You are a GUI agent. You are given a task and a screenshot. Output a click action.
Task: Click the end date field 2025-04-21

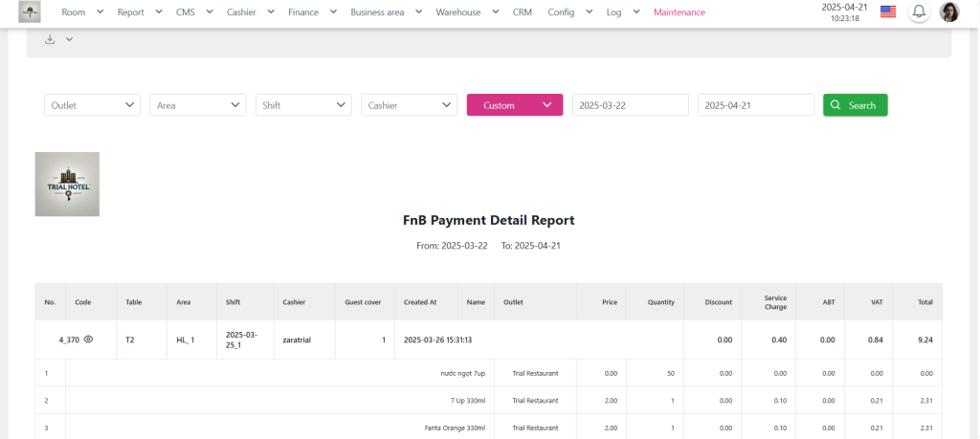click(755, 105)
